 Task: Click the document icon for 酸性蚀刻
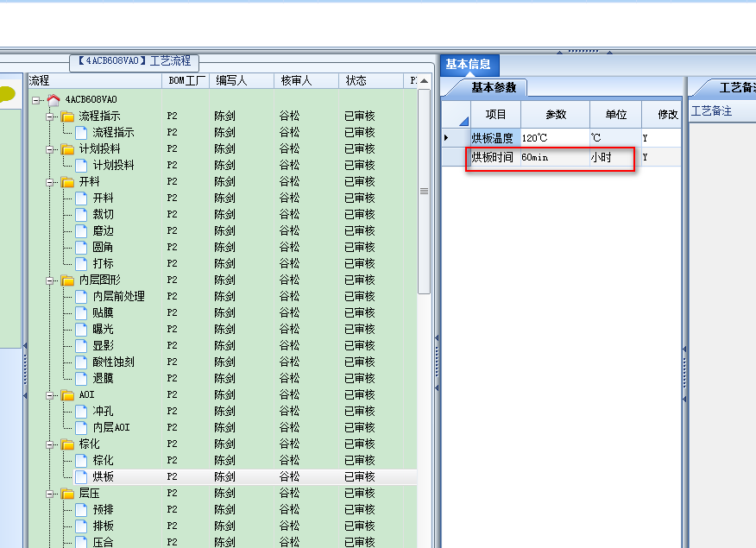(x=81, y=362)
